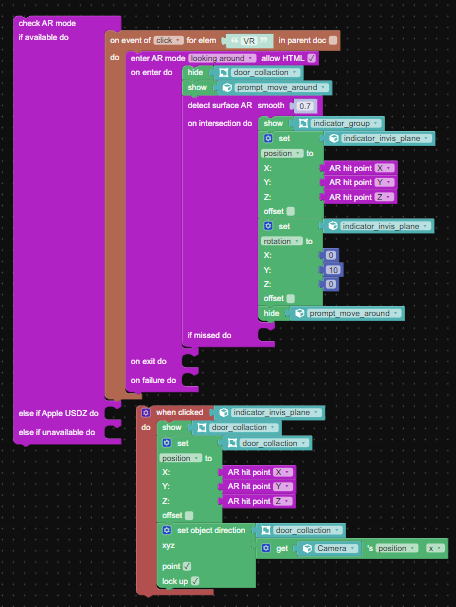Click gear icon on 'when clicked' block
This screenshot has height=607, width=456.
(146, 413)
